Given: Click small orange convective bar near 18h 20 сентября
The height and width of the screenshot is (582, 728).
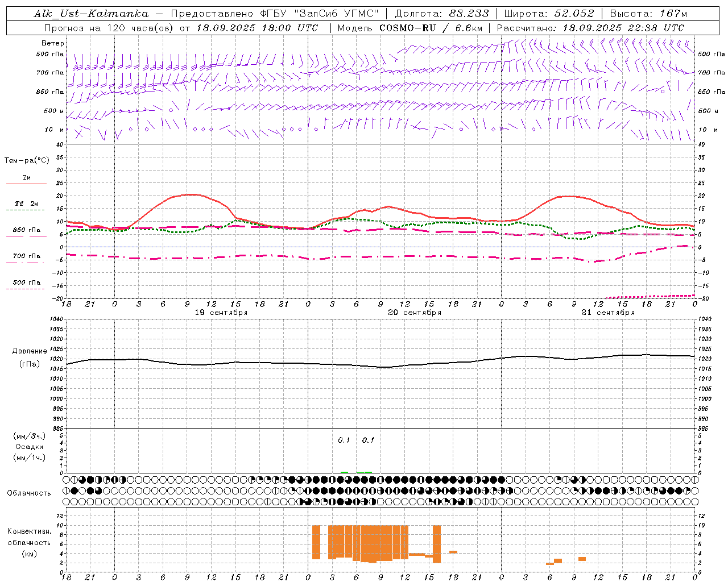Looking at the screenshot, I should pyautogui.click(x=453, y=552).
